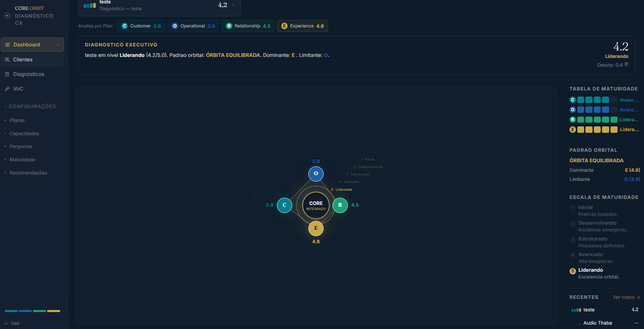Select the O node in orbit chart
The image size is (644, 329).
pos(316,174)
